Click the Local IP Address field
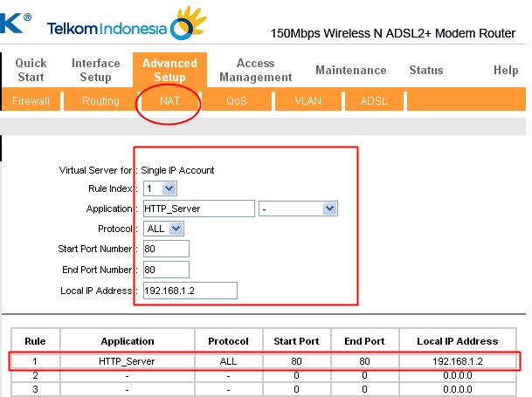This screenshot has width=532, height=397. (190, 291)
